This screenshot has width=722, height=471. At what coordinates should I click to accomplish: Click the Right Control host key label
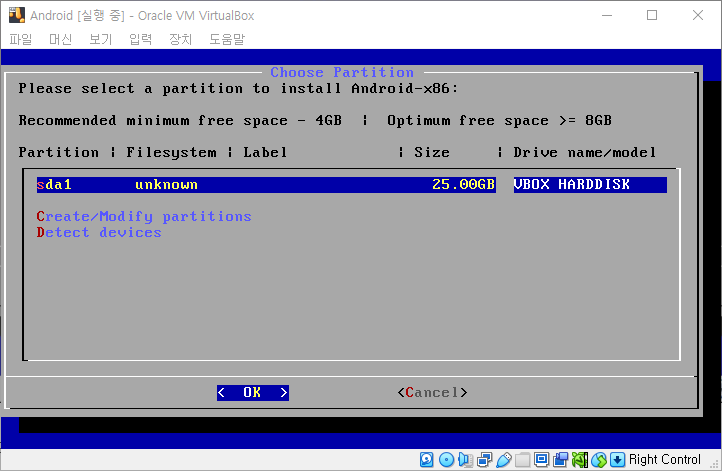(664, 459)
